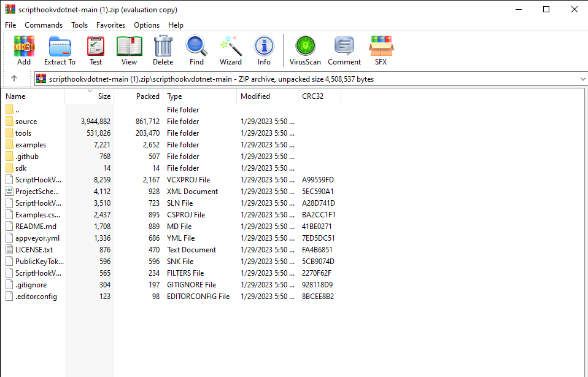Sort by the Modified column header
588x377 pixels.
pos(268,96)
